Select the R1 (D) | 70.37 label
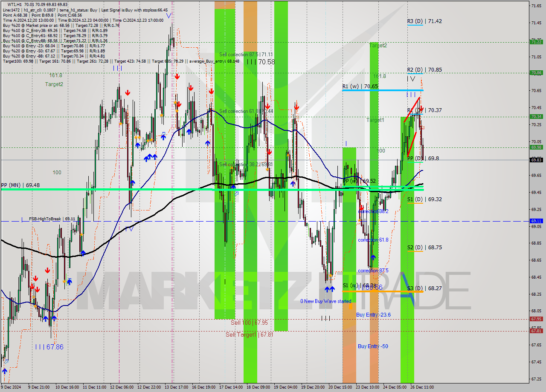 (424, 110)
